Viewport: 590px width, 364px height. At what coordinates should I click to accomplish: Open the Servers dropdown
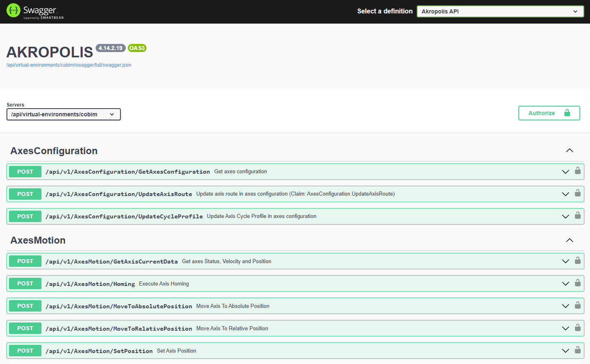click(63, 114)
